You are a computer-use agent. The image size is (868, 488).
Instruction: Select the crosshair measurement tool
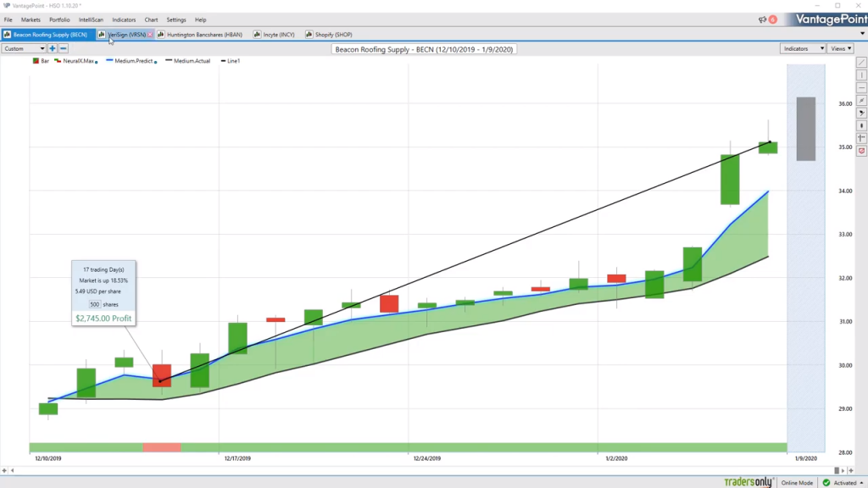pos(861,138)
